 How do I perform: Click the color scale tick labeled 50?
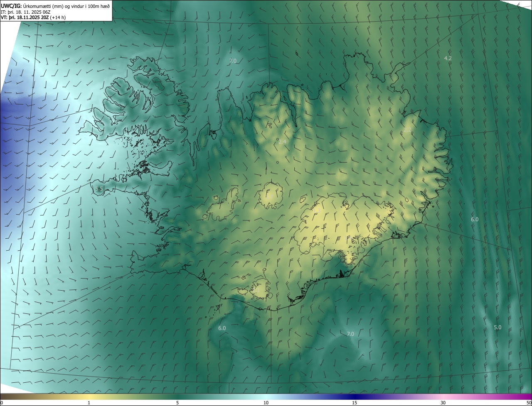click(529, 403)
